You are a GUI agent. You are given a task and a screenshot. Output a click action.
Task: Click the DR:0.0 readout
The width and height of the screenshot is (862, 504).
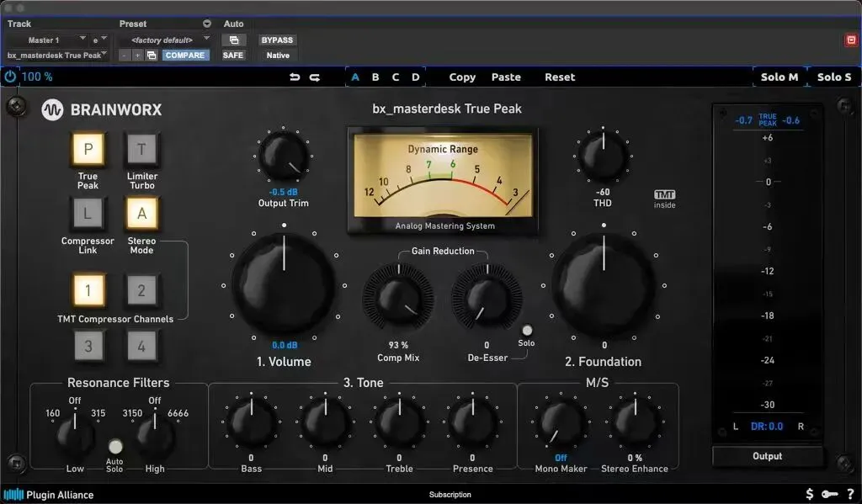[767, 427]
